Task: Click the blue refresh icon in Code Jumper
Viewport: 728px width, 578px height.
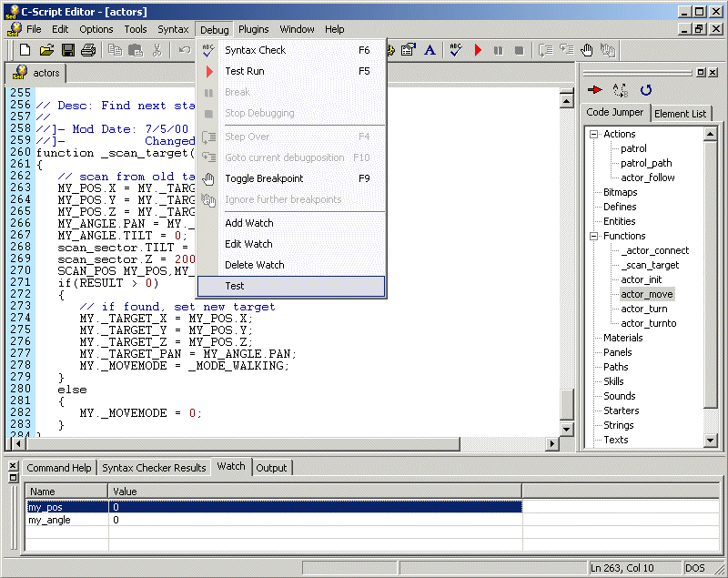Action: pos(646,90)
